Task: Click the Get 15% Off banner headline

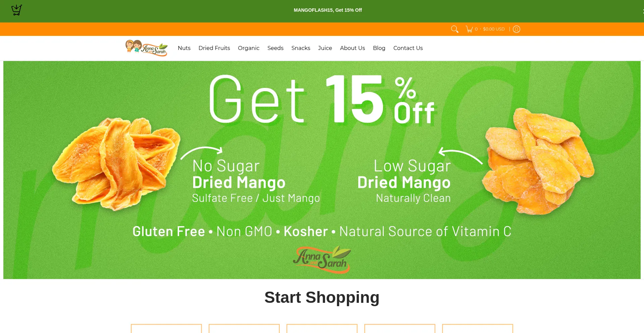Action: pos(322,100)
